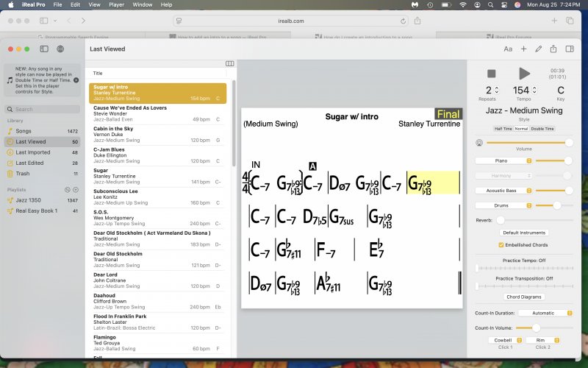Select Half Time style option
Screen dimensions: 588x368
[503, 129]
